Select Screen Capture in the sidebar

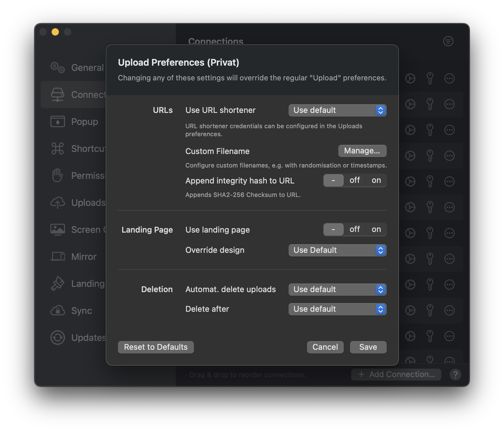[x=57, y=229]
